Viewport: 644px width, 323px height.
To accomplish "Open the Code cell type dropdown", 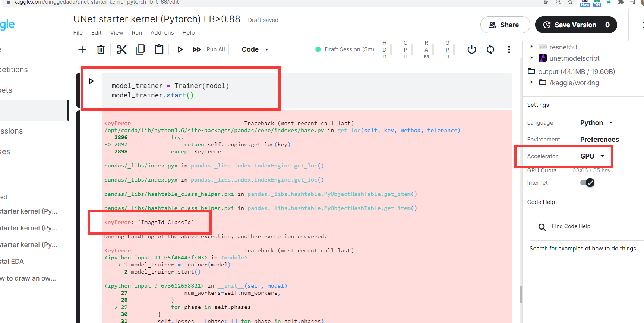I will point(255,49).
